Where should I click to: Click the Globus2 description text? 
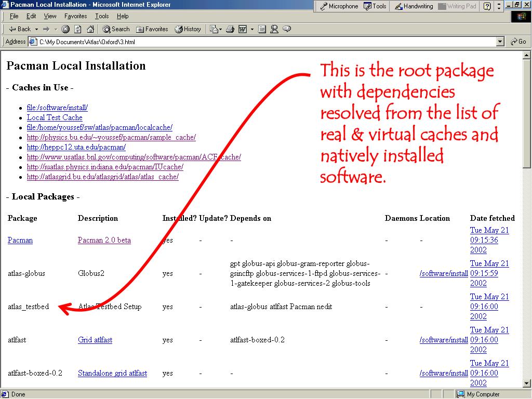tap(91, 273)
